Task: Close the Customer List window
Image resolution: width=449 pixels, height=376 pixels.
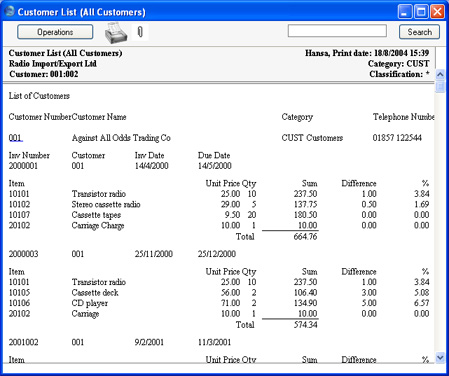Action: point(437,12)
